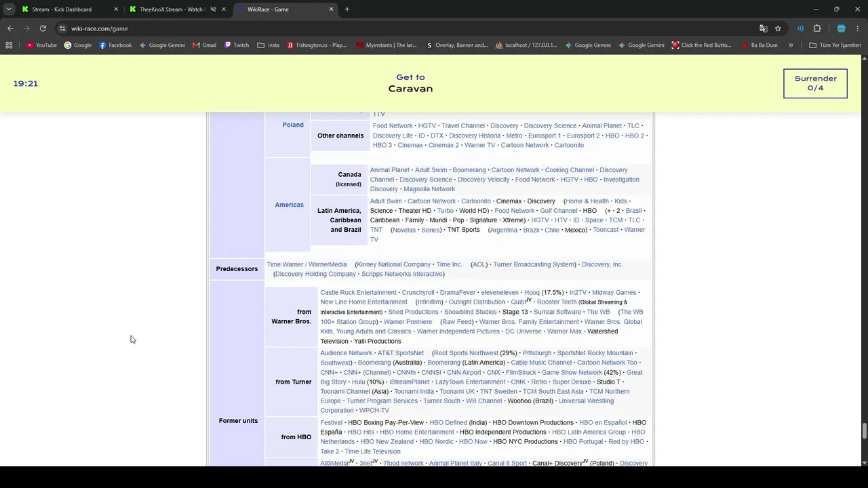This screenshot has width=868, height=488.
Task: Open the Time Warner / WarnerMedia link
Action: coord(307,264)
